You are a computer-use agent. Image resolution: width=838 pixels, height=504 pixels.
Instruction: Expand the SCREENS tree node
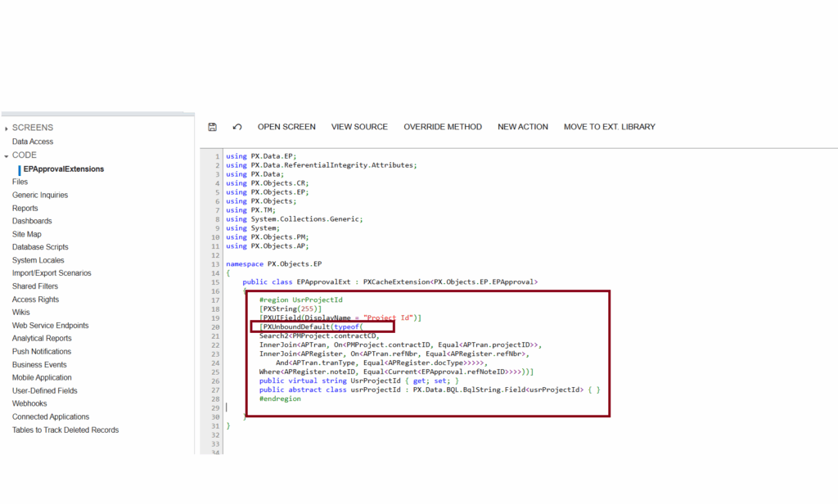(x=6, y=128)
